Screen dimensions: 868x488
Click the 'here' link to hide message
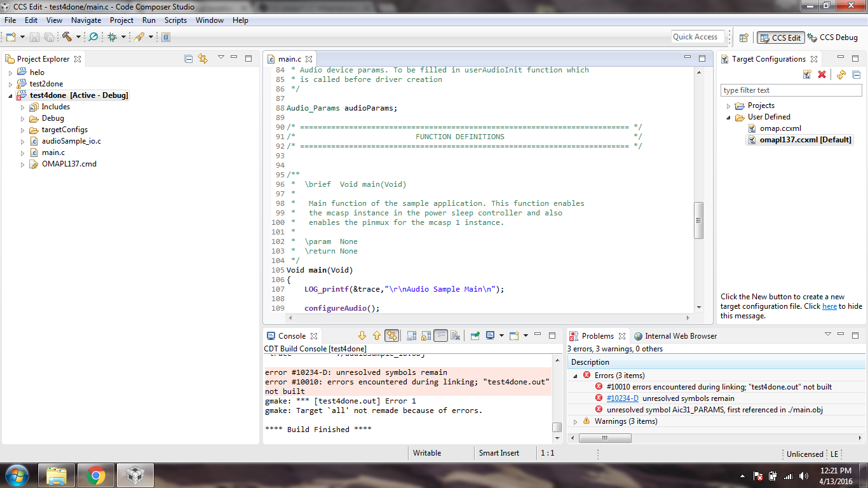point(829,306)
